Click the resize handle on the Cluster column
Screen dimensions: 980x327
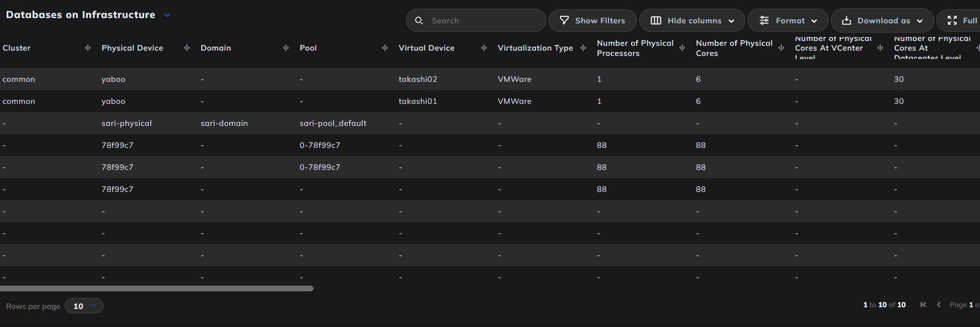[88, 48]
